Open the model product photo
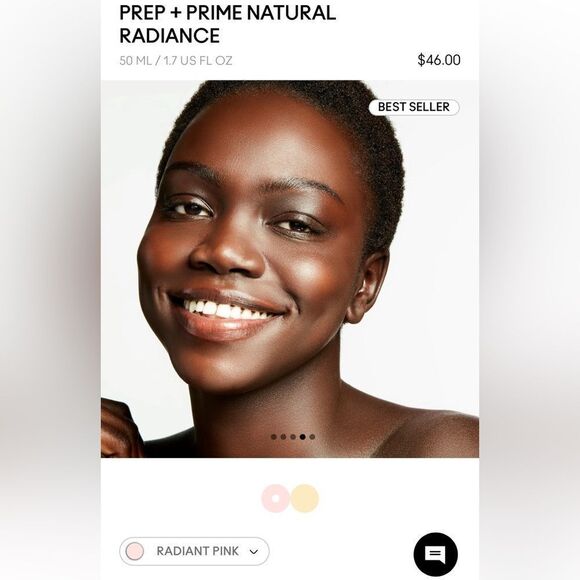 (x=290, y=269)
